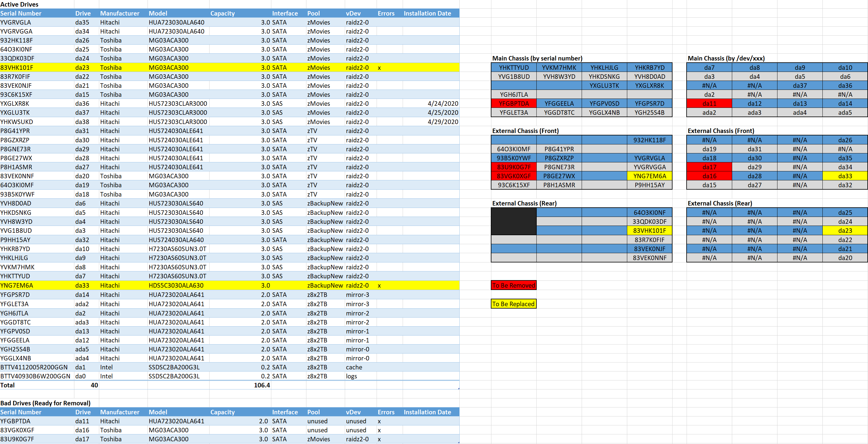Click red YFGBPTDA cell in Main Chassis map
This screenshot has height=444, width=868.
514,104
